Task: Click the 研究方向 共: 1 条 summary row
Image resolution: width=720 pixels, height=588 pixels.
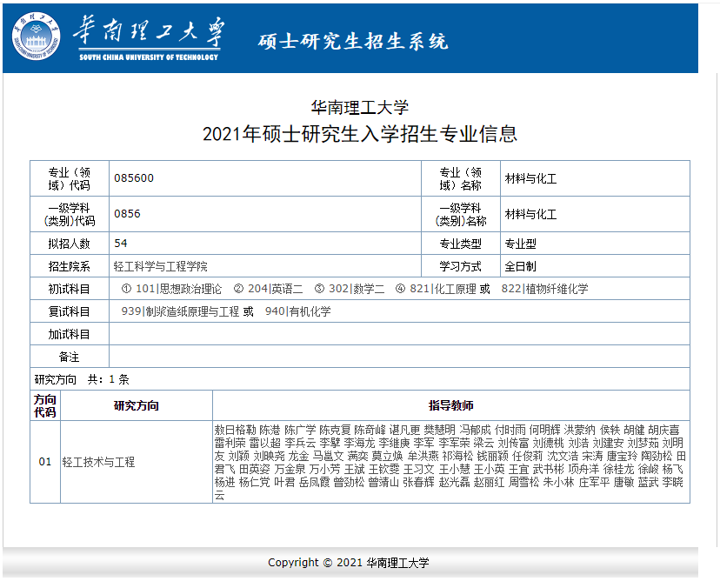Action: (x=359, y=379)
